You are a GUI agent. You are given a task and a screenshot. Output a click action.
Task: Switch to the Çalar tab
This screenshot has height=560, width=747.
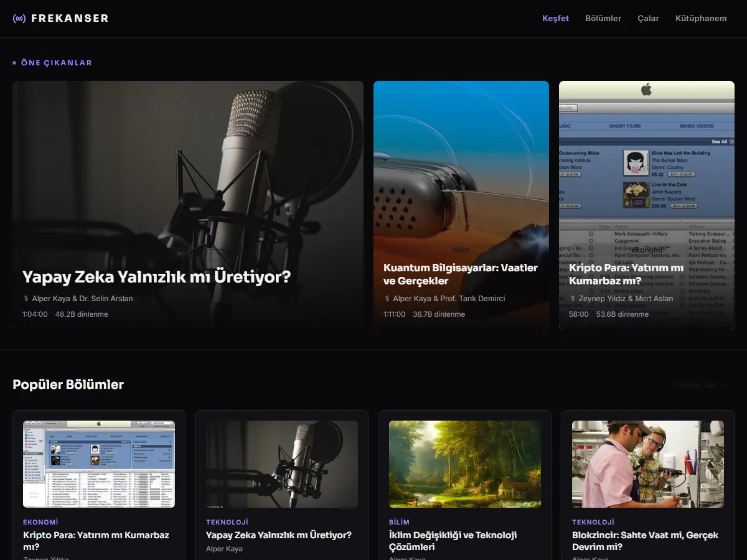(648, 19)
